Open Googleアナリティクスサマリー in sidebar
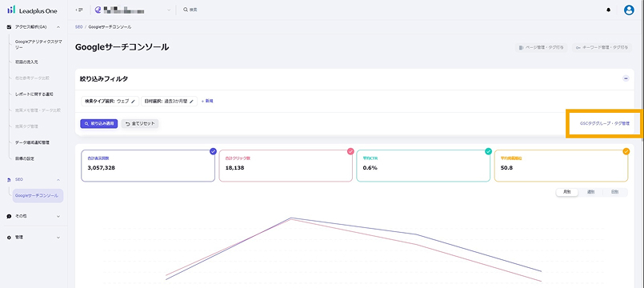This screenshot has height=288, width=644. [38, 44]
